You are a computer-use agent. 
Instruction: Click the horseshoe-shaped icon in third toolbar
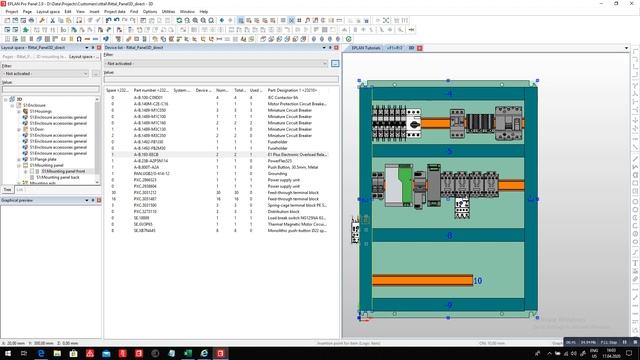pyautogui.click(x=79, y=39)
